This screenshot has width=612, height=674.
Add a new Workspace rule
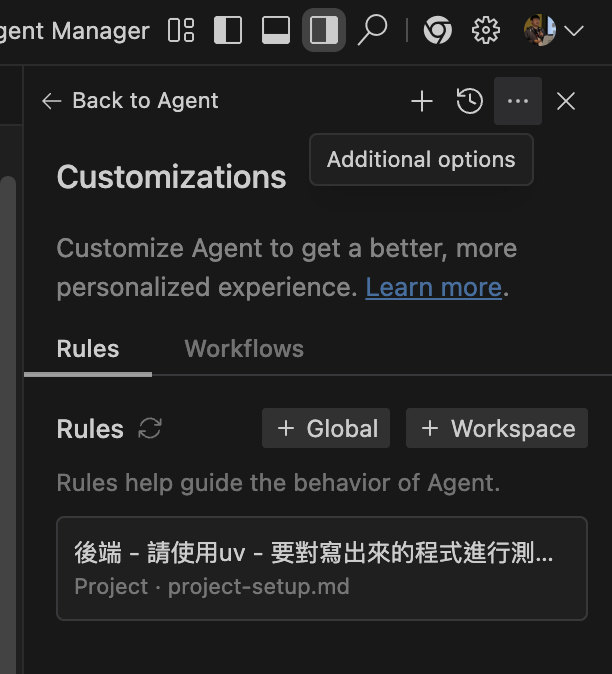[497, 429]
